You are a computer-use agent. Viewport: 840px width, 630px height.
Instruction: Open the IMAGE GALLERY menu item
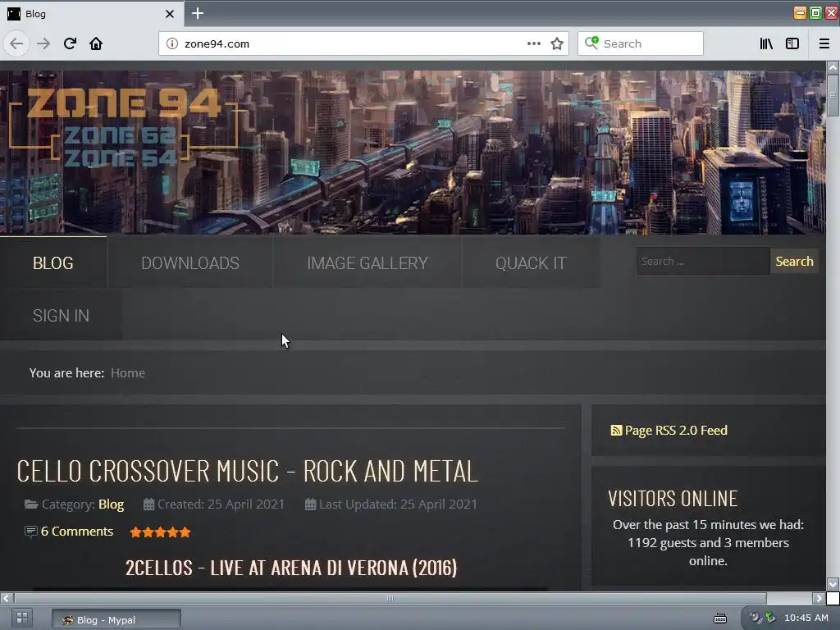point(367,263)
